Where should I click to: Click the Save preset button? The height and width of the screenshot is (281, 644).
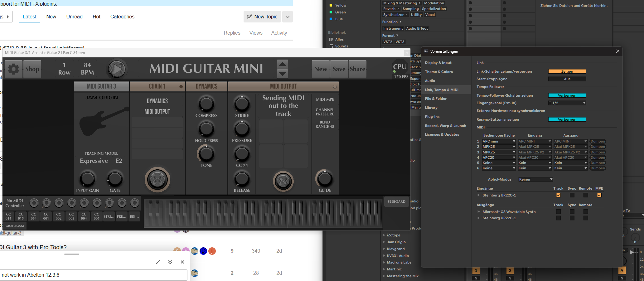(x=339, y=69)
